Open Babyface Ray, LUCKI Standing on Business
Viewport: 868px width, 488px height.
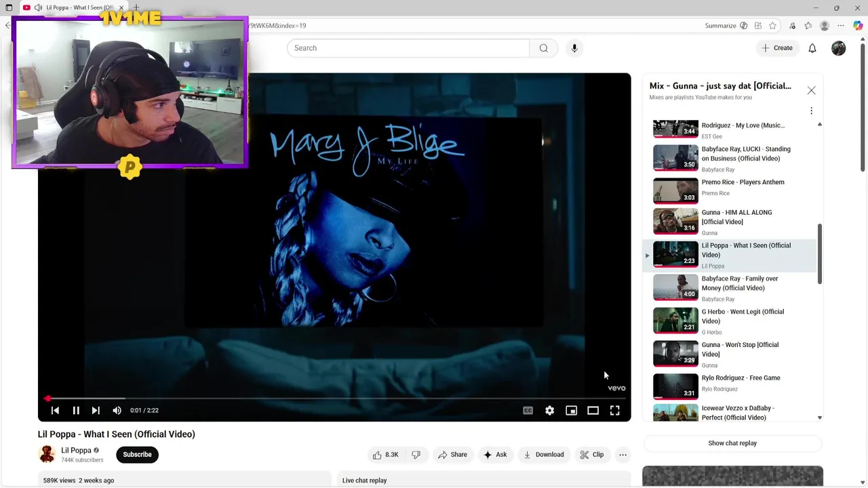[x=730, y=159]
